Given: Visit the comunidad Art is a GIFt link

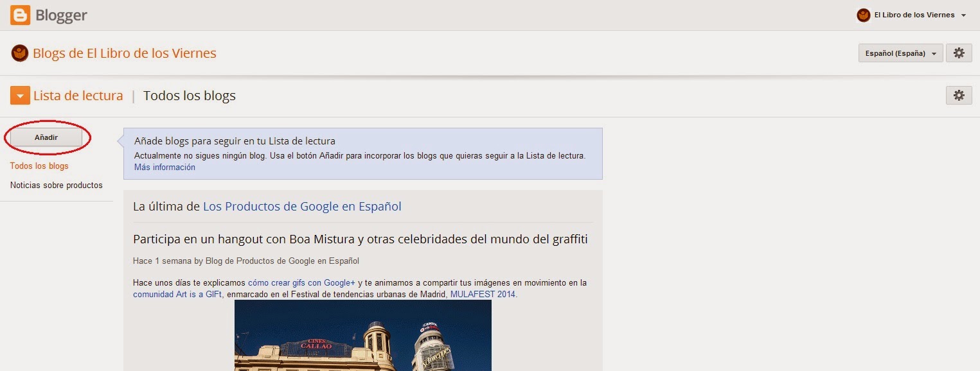Looking at the screenshot, I should click(176, 294).
